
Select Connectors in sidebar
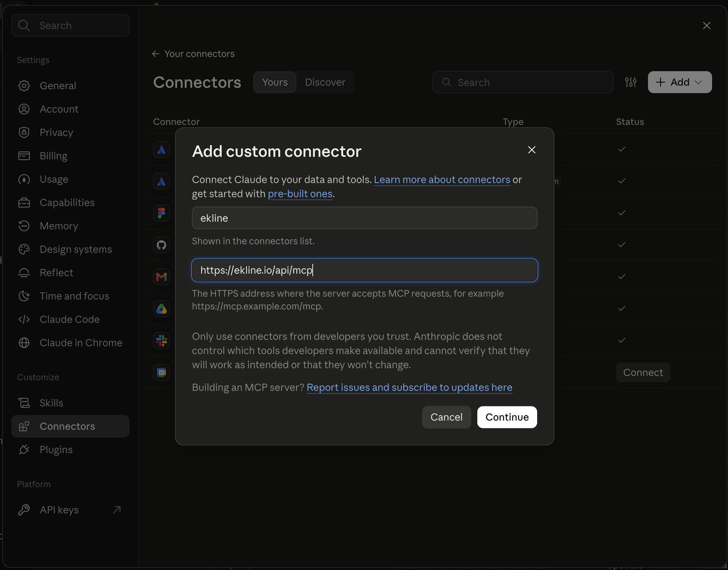click(x=70, y=426)
